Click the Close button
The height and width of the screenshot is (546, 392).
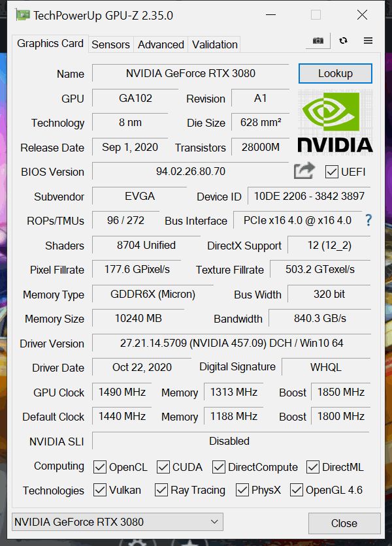click(344, 523)
